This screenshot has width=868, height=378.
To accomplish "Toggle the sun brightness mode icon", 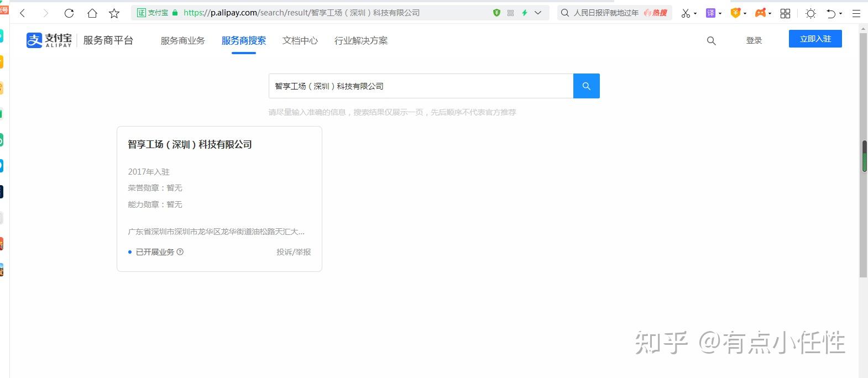I will [x=811, y=13].
